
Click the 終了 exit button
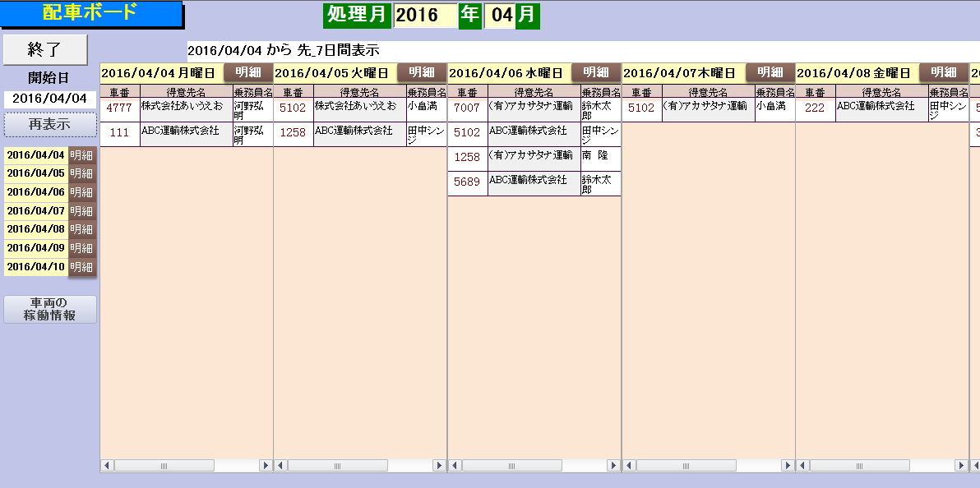pos(45,50)
